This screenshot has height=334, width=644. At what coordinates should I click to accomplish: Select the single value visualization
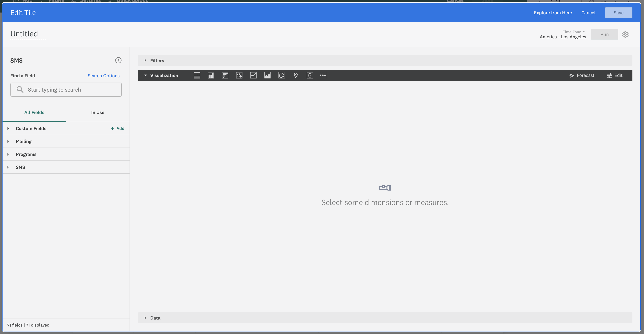click(309, 75)
